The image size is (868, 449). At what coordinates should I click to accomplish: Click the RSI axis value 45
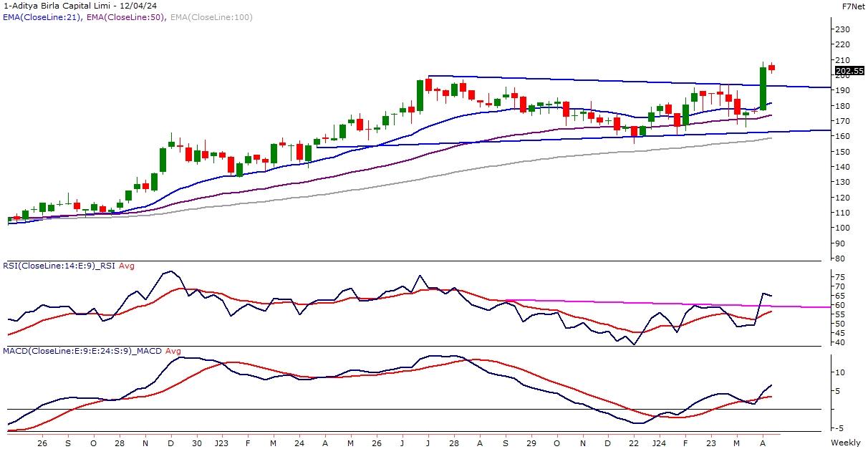coord(840,333)
